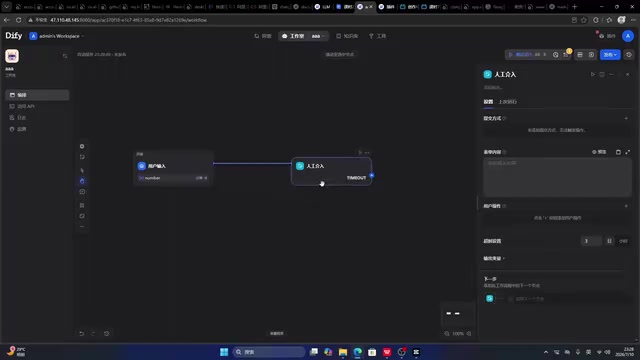The height and width of the screenshot is (360, 640).
Task: Open the more options dots in panel header
Action: [611, 74]
